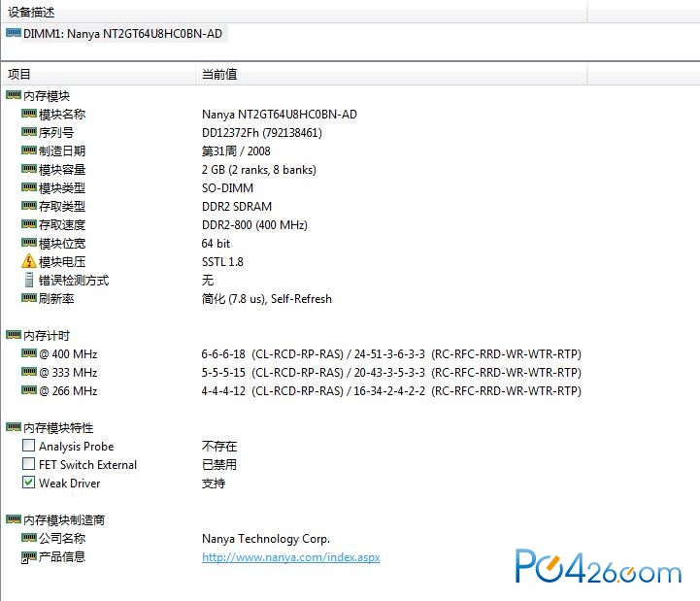Click the 内存模块制造商 group icon
700x601 pixels.
(x=14, y=518)
